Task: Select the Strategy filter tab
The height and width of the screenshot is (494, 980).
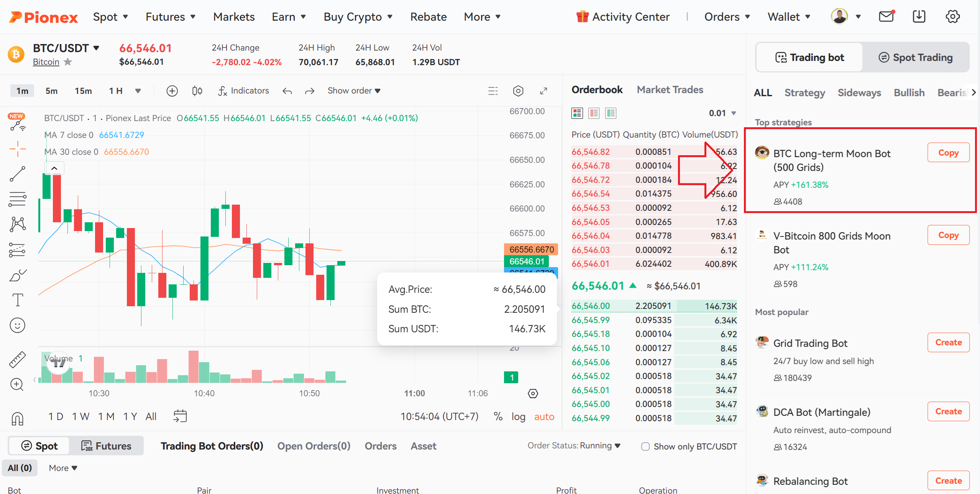Action: (804, 93)
